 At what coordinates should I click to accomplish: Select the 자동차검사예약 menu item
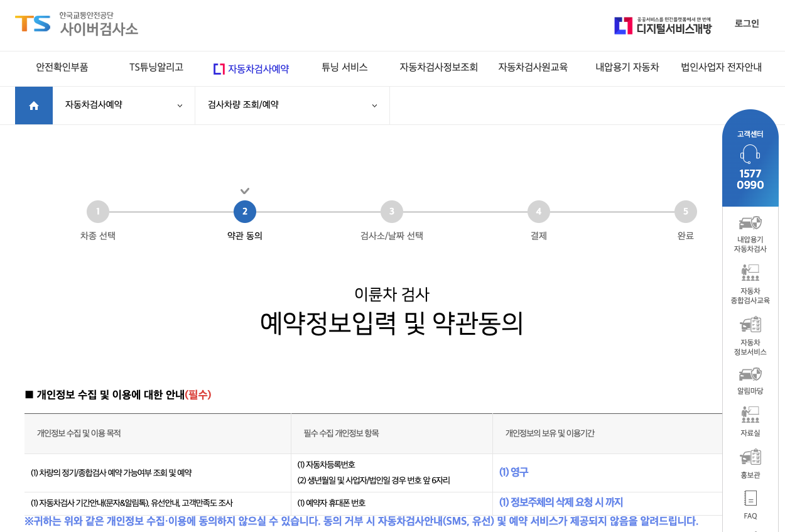point(251,69)
